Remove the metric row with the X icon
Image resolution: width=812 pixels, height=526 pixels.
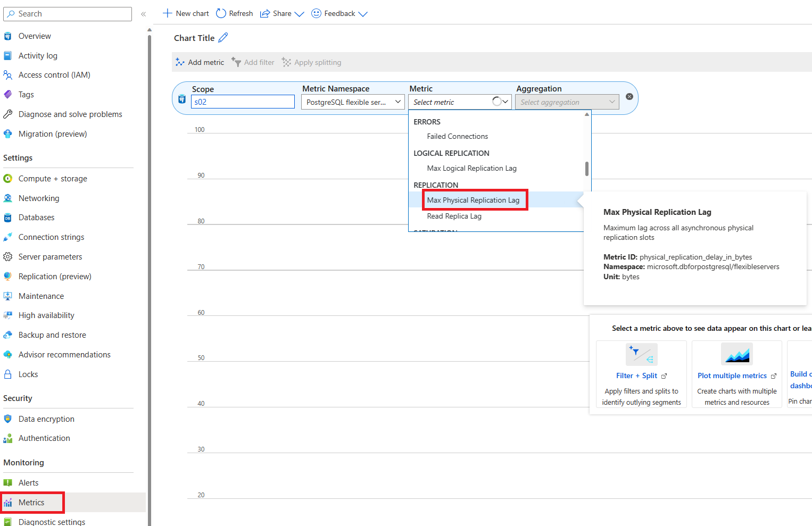click(x=629, y=97)
